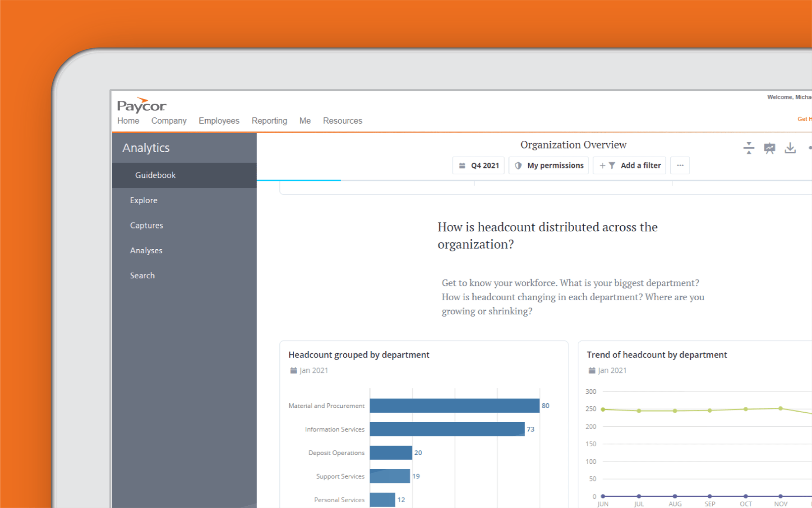Click the Jan 2021 date under Headcount grouped chart
Viewport: 812px width, 508px height.
pyautogui.click(x=314, y=370)
